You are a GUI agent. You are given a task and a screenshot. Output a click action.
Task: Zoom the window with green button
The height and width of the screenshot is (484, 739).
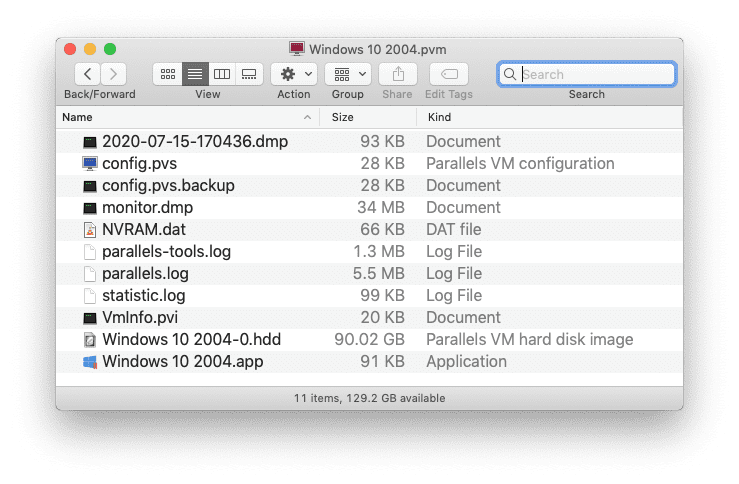click(110, 49)
